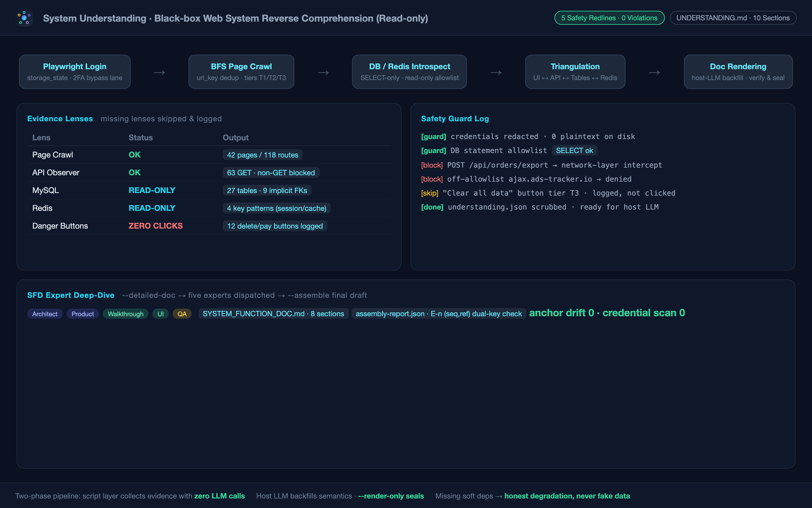This screenshot has width=812, height=508.
Task: Click SYSTEM_FUNCTION_DOC.md 8 sections chip
Action: coord(273,313)
